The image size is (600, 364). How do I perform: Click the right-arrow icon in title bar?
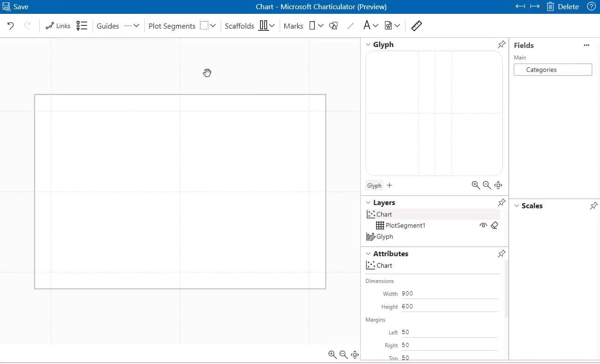[535, 6]
